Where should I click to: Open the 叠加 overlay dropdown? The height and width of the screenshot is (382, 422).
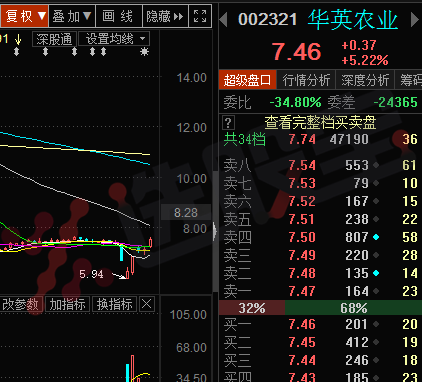(x=72, y=16)
